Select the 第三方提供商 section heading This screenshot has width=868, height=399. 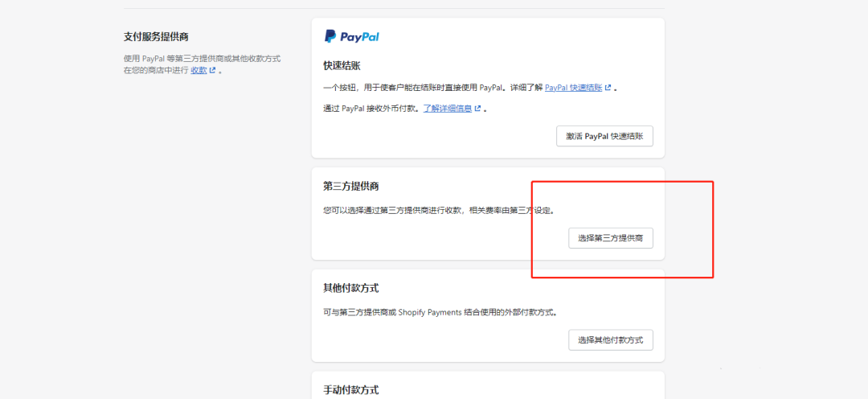(350, 187)
